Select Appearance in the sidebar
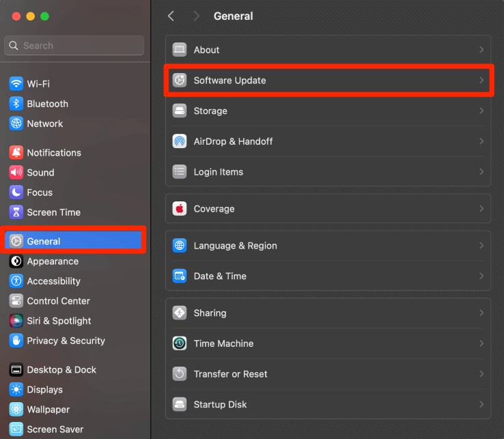This screenshot has width=504, height=439. click(53, 261)
